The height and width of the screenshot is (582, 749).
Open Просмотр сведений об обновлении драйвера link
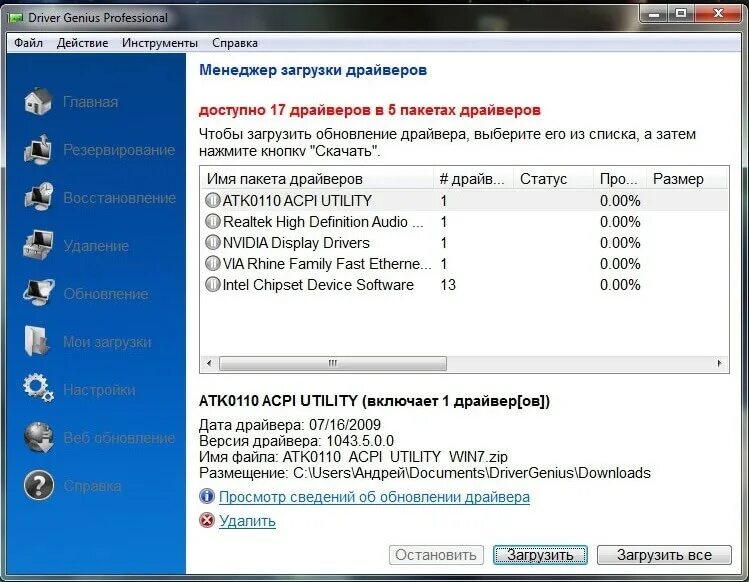[x=374, y=497]
